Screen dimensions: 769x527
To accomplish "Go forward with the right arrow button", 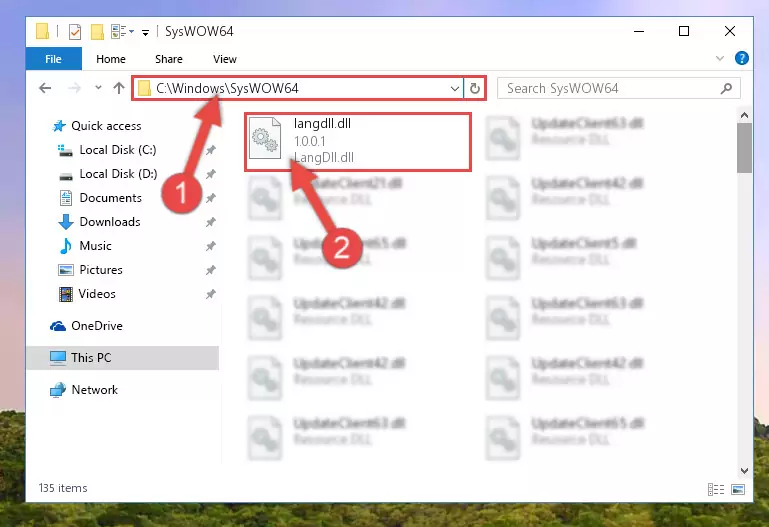I will 75,88.
